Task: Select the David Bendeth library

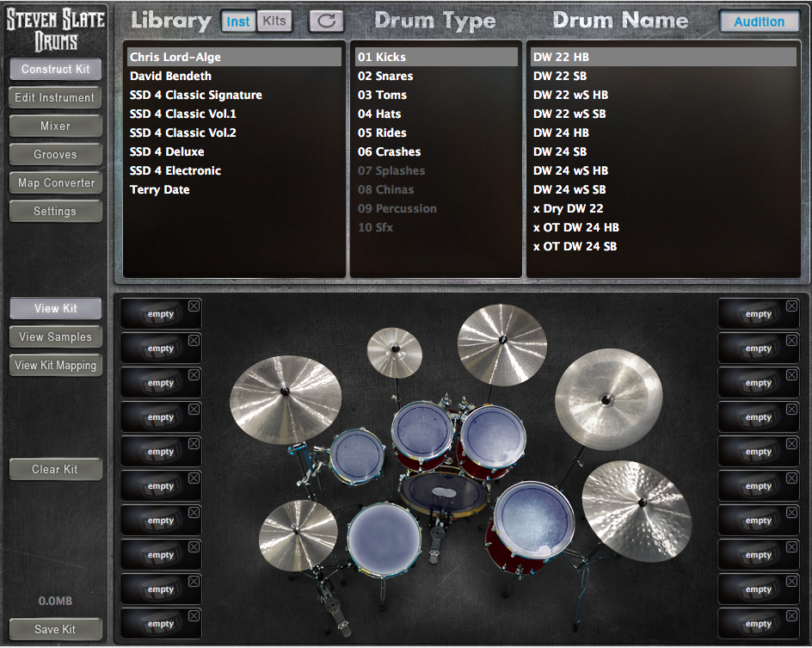Action: pos(234,76)
